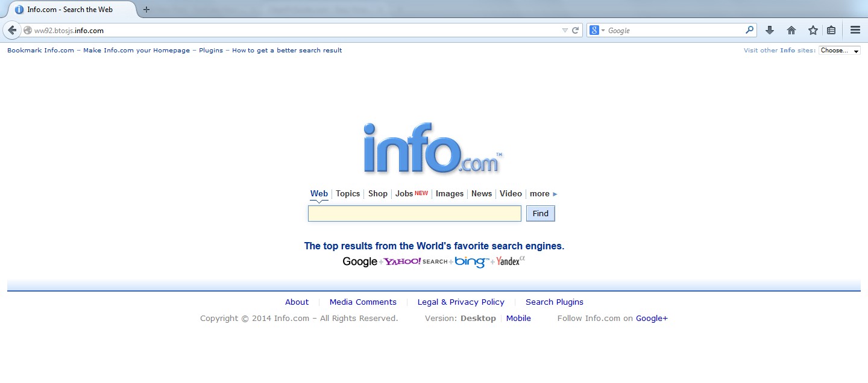868x383 pixels.
Task: Open How to get a better search result
Action: (x=287, y=51)
